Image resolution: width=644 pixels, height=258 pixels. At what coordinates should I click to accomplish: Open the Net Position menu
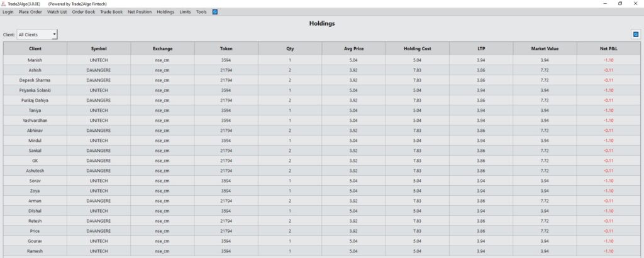tap(140, 12)
